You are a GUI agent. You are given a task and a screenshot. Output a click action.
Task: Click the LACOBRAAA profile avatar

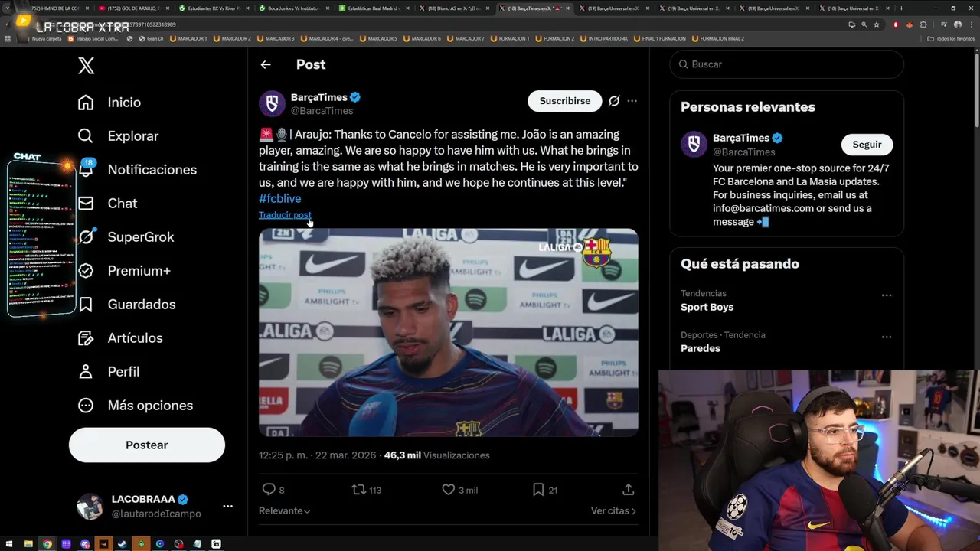[x=90, y=507]
